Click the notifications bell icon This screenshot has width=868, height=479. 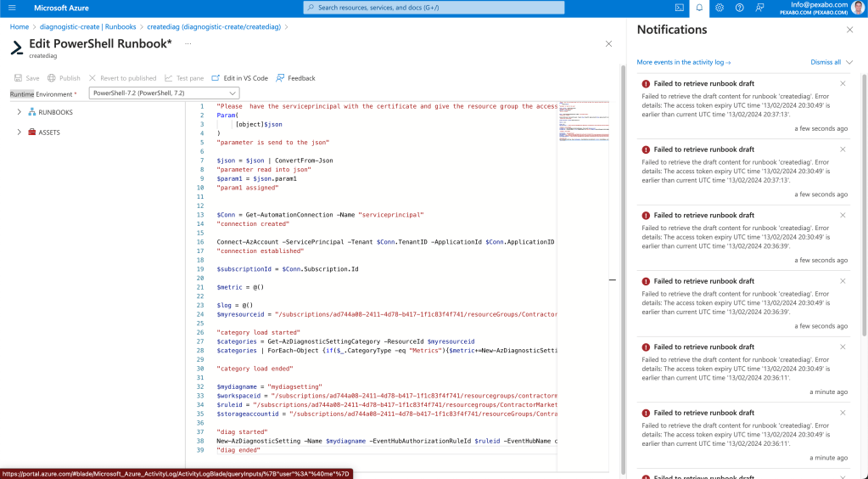pos(699,8)
